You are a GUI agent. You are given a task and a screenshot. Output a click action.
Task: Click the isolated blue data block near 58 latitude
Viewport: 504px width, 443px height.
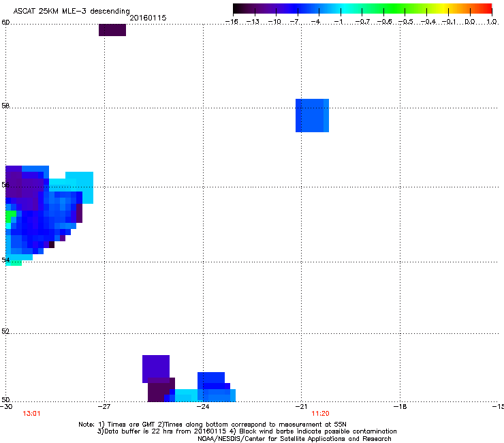point(312,115)
